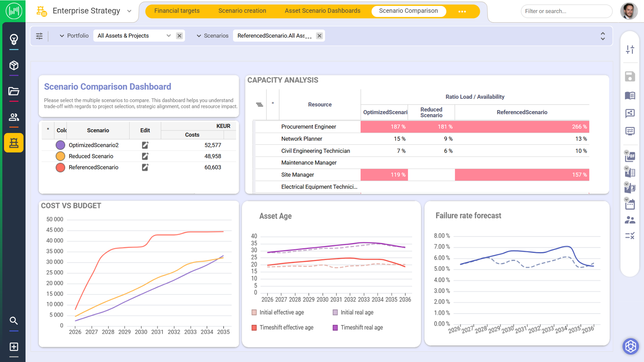The height and width of the screenshot is (362, 644).
Task: Collapse the Scenarios filter chevron
Action: click(199, 36)
